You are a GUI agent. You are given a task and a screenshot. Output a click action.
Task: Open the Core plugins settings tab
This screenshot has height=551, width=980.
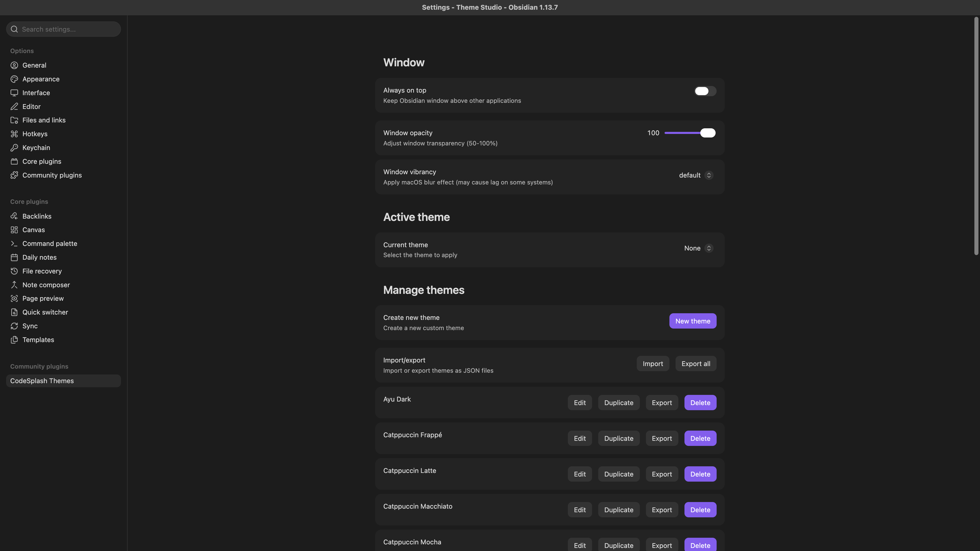[x=64, y=162]
